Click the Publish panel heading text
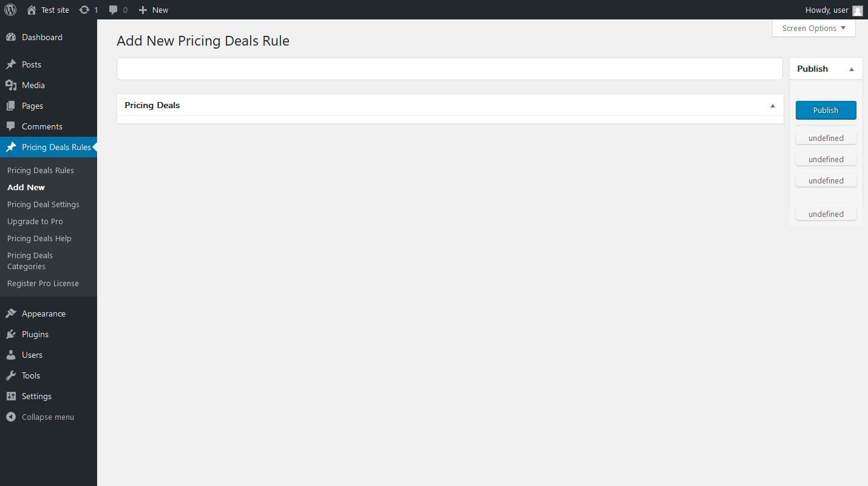The image size is (868, 486). [x=813, y=69]
